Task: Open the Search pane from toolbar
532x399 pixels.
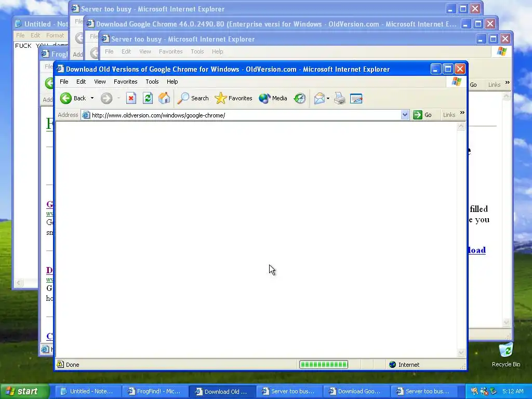Action: [x=193, y=98]
